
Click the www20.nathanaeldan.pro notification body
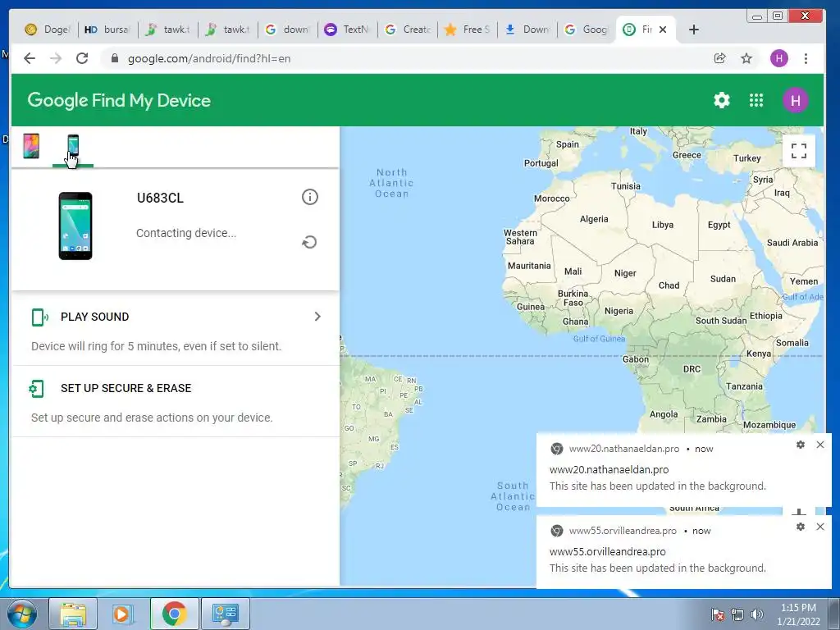tap(684, 470)
